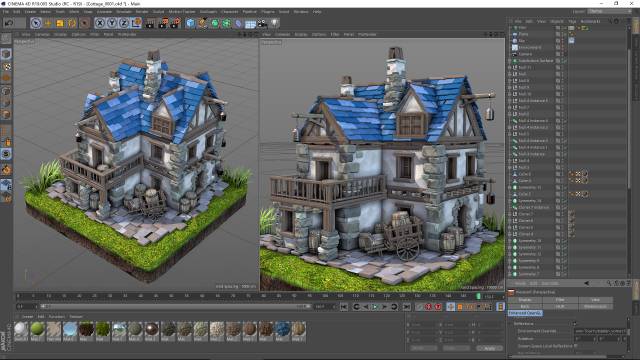Toggle the X axis lock button
Image resolution: width=640 pixels, height=360 pixels.
(100, 23)
